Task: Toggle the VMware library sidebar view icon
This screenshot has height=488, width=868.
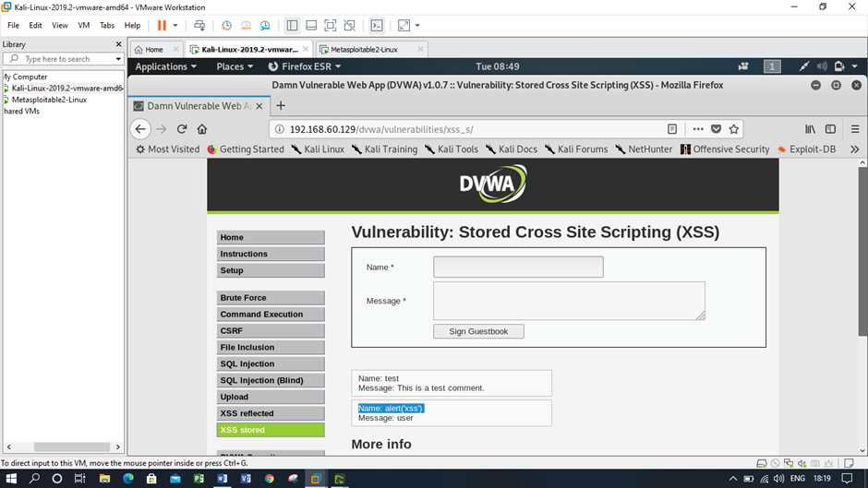Action: pyautogui.click(x=293, y=26)
